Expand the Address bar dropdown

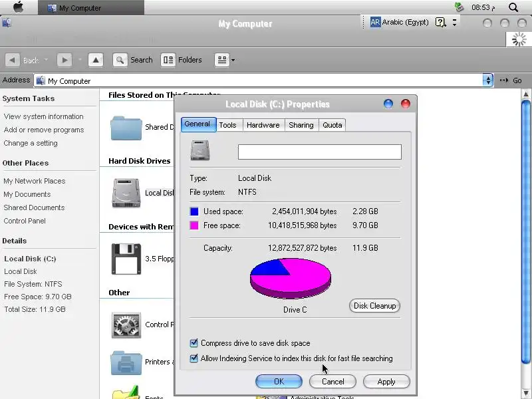[488, 80]
